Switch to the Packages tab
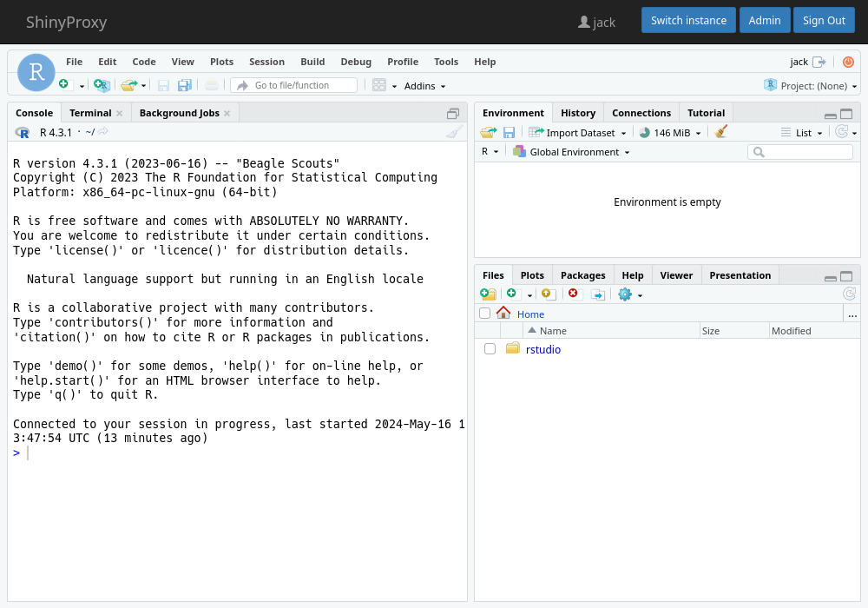The image size is (868, 608). tap(583, 275)
